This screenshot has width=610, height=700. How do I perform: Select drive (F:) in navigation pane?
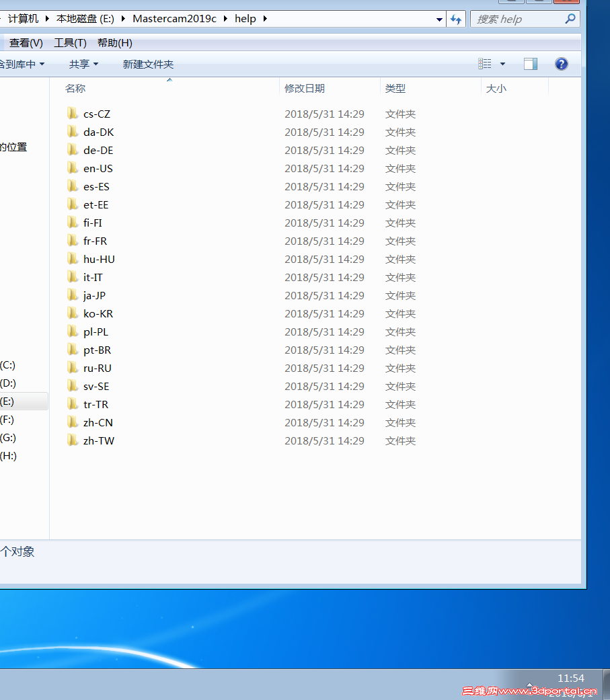click(x=7, y=419)
